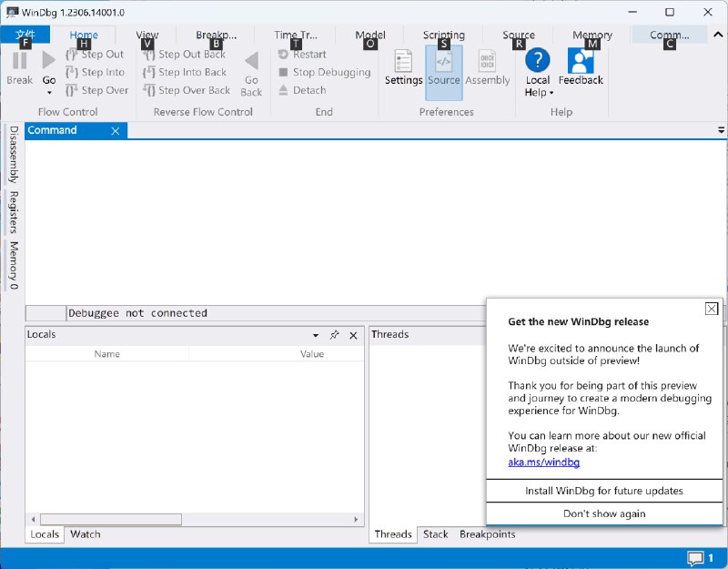Viewport: 728px width, 569px height.
Task: Click Don't show again button
Action: pos(604,513)
